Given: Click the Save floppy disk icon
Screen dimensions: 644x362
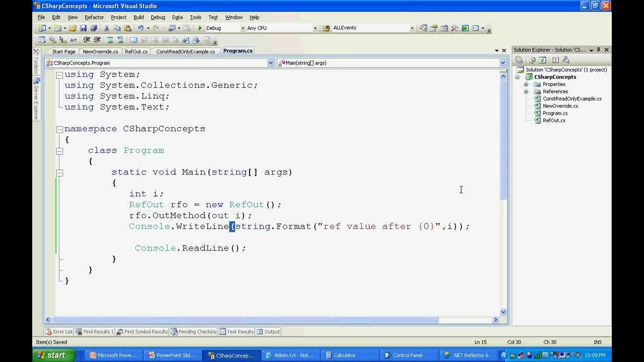Looking at the screenshot, I should pyautogui.click(x=84, y=28).
